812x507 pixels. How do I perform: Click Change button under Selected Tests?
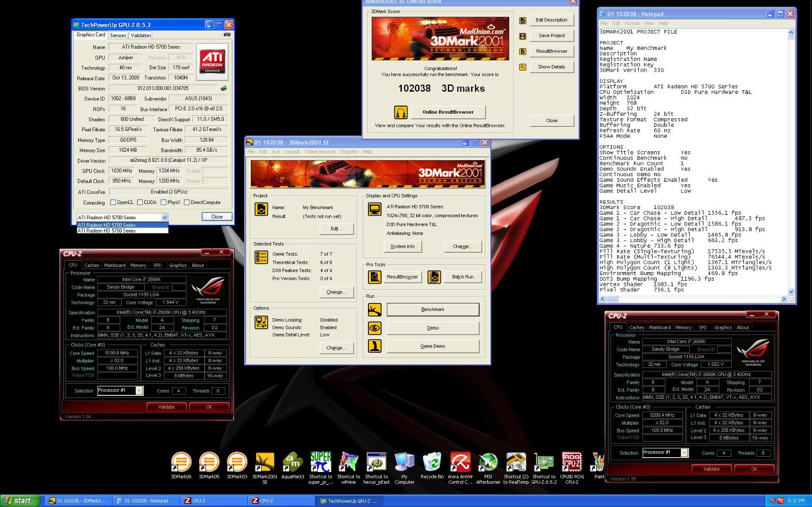336,292
